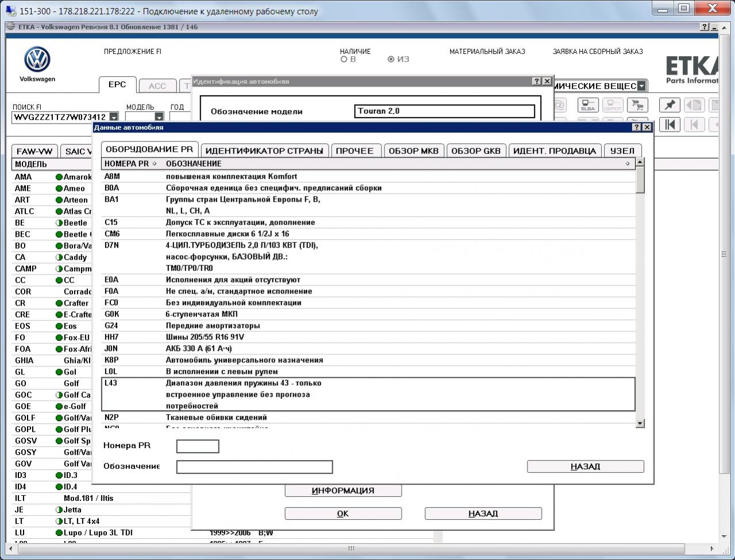735x560 pixels.
Task: Select row A8M 'повышеная комплектация Komfort'
Action: 368,176
